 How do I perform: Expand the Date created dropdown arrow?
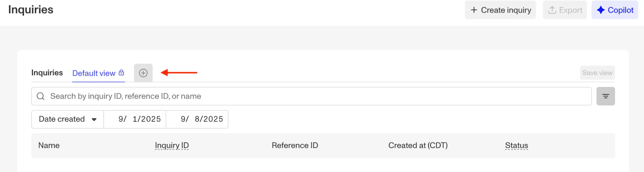[x=94, y=119]
